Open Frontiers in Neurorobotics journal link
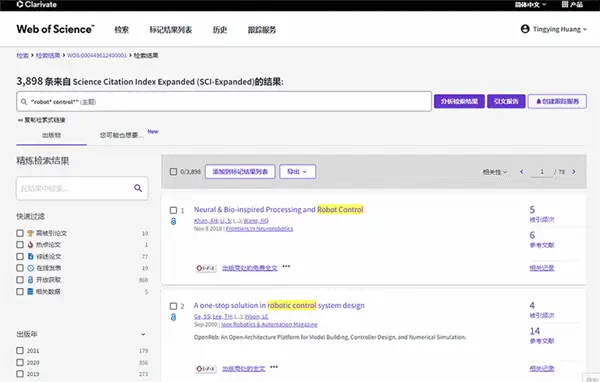The image size is (600, 382). tap(259, 229)
